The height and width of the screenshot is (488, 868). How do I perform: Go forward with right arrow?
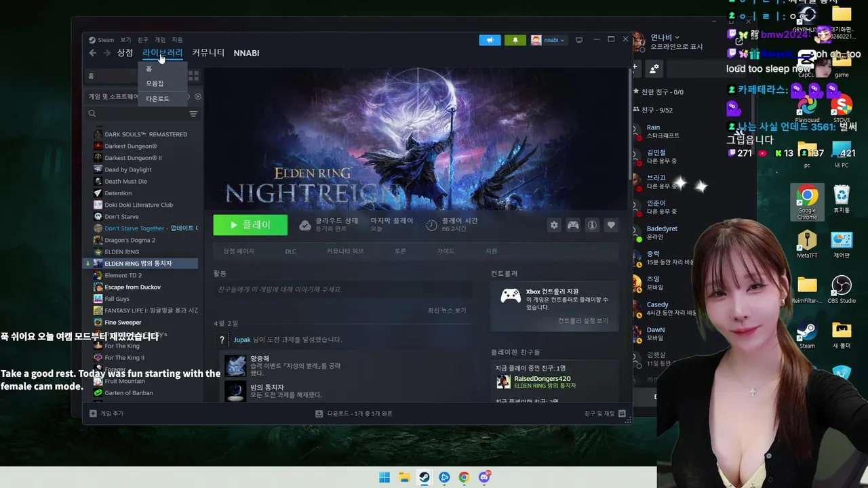coord(108,53)
